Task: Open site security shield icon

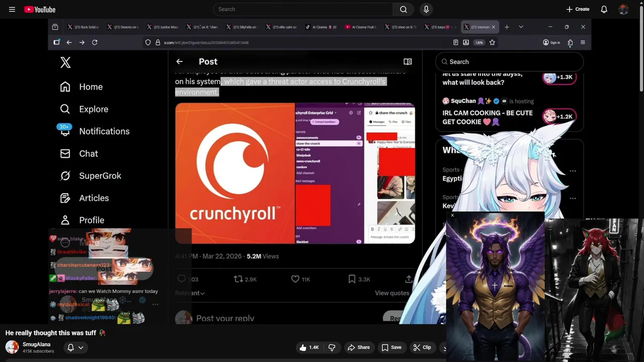Action: (148, 43)
